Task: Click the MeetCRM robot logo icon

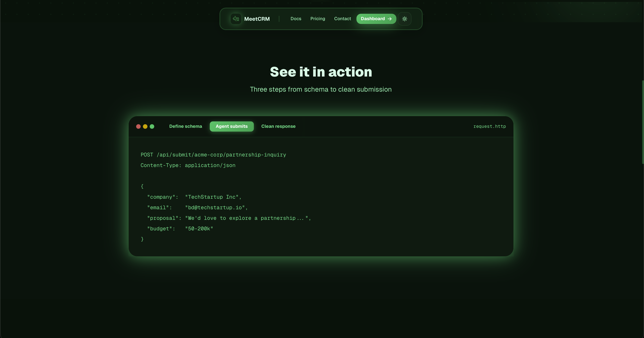Action: tap(236, 19)
